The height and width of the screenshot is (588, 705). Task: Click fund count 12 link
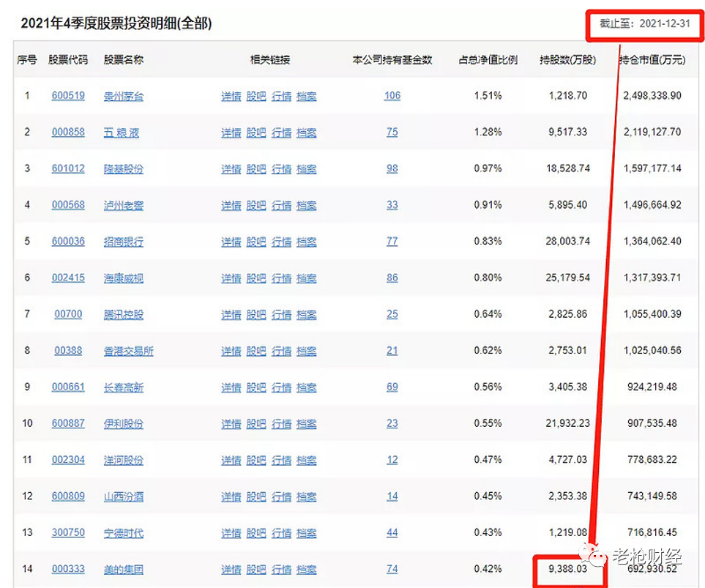(392, 461)
